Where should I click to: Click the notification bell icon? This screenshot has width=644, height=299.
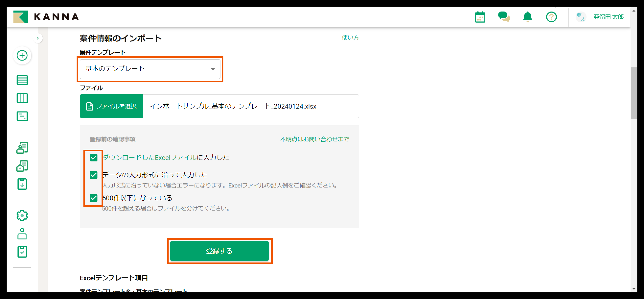(x=528, y=17)
